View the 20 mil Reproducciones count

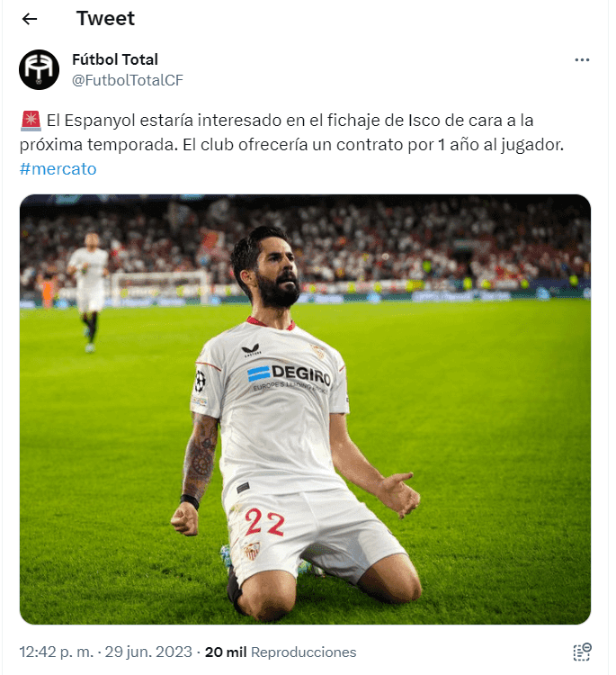(281, 652)
